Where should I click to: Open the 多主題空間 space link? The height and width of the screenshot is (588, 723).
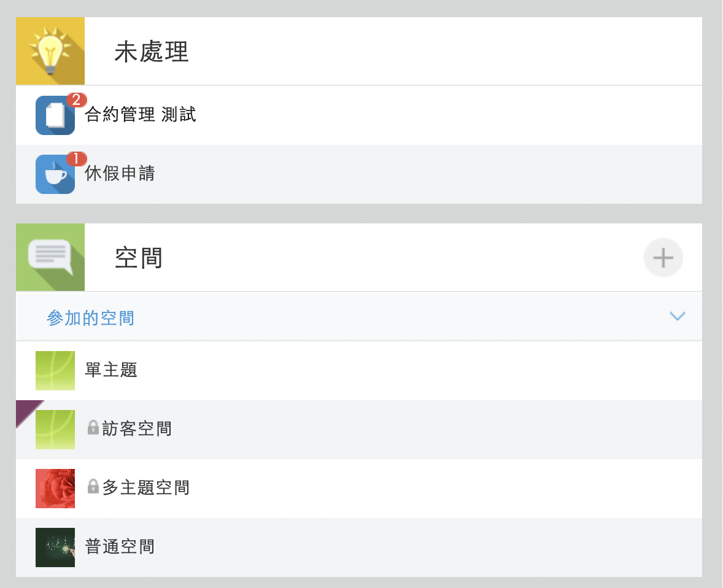pyautogui.click(x=146, y=487)
